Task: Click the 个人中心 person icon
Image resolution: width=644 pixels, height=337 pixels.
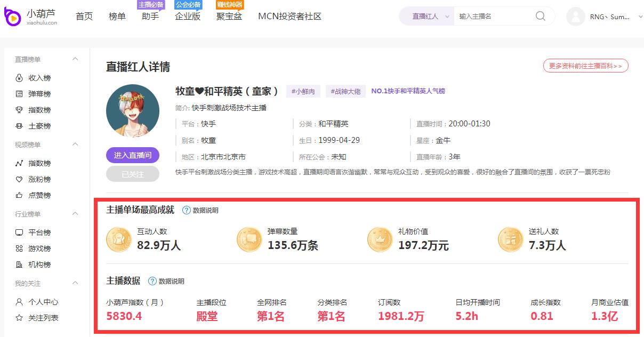Action: (19, 302)
